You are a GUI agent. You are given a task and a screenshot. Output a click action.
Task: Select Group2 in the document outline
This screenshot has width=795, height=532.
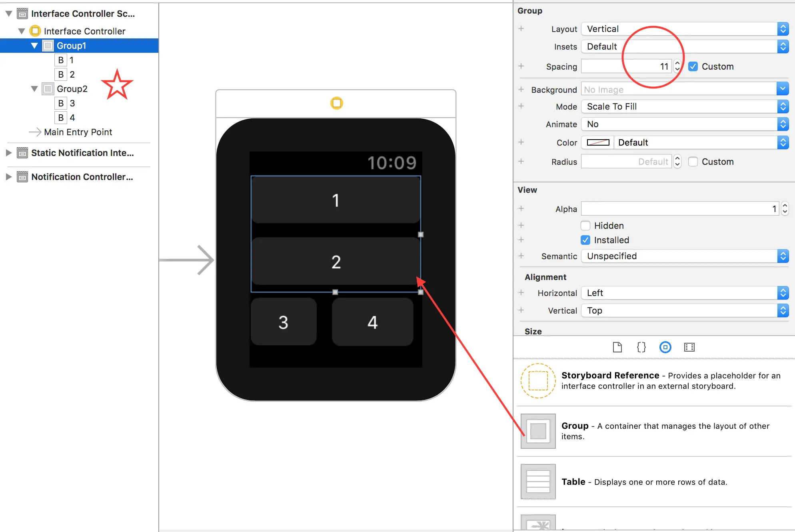tap(72, 89)
